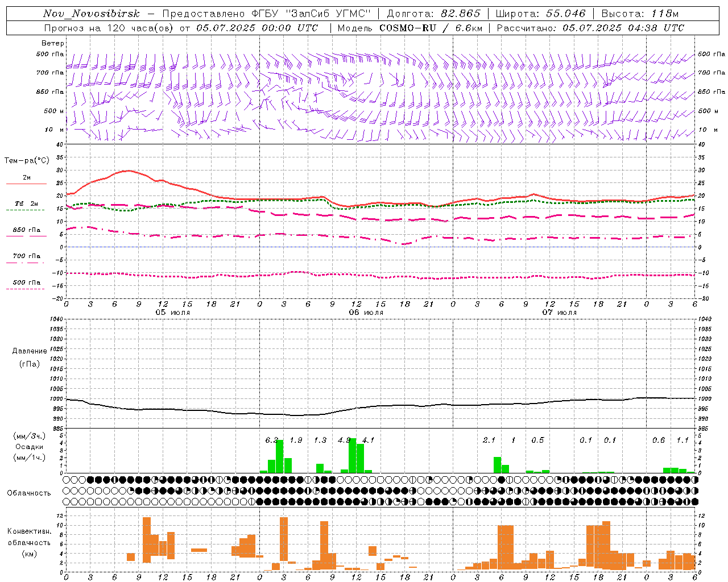Click the precipitation total "0.5"
The height and width of the screenshot is (582, 728).
(537, 440)
